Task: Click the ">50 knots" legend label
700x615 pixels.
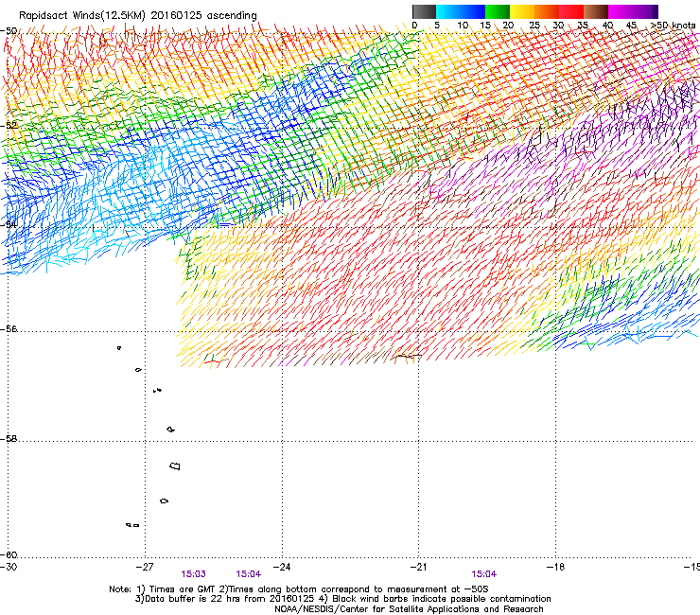Action: pyautogui.click(x=674, y=26)
